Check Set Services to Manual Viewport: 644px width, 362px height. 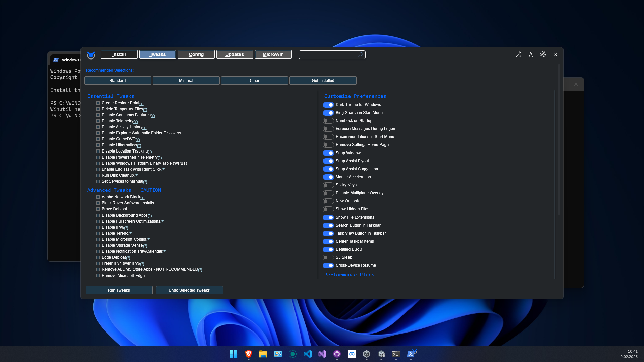[98, 182]
